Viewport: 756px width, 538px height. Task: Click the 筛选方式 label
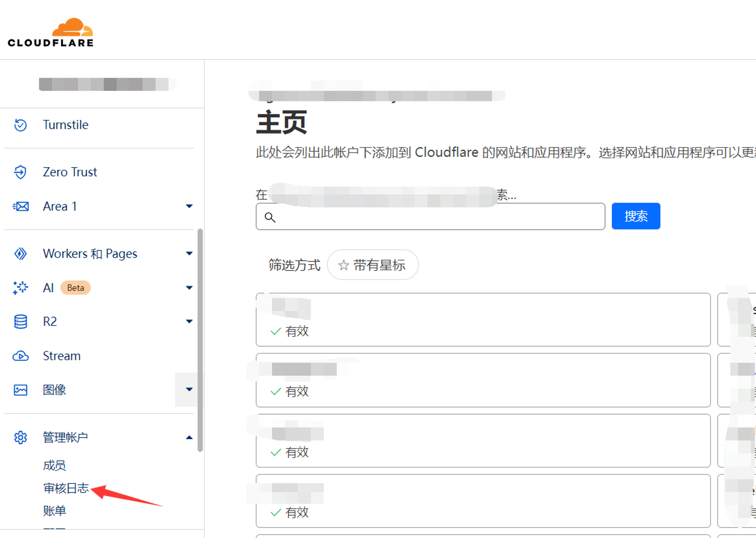(294, 265)
